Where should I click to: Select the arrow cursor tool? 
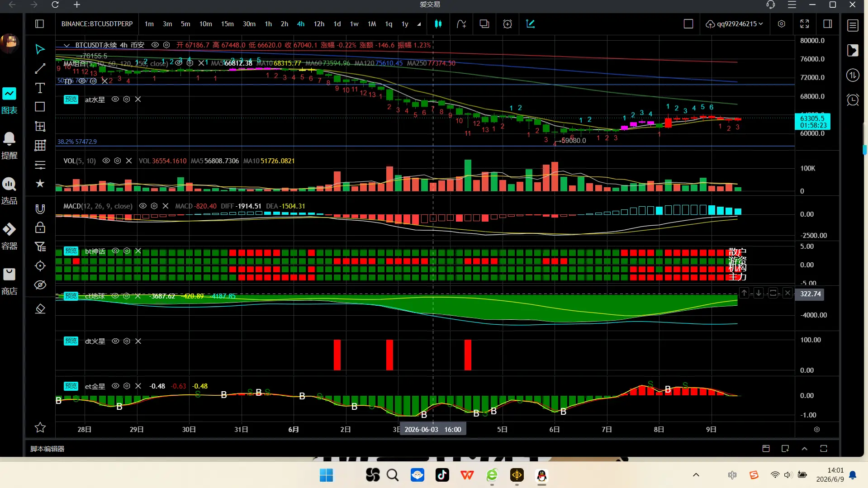pos(40,49)
